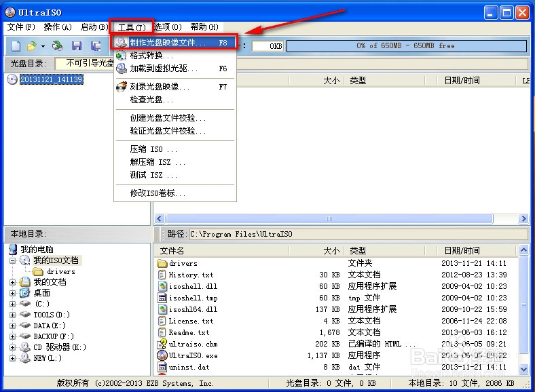Select History.txt file
The height and width of the screenshot is (392, 535).
click(x=191, y=275)
